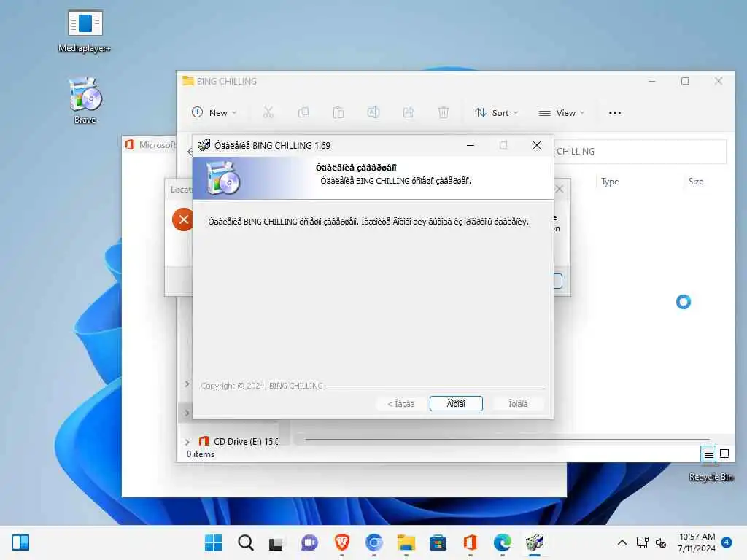Image resolution: width=747 pixels, height=560 pixels.
Task: Click the address bar showing CHILLING
Action: [x=640, y=152]
